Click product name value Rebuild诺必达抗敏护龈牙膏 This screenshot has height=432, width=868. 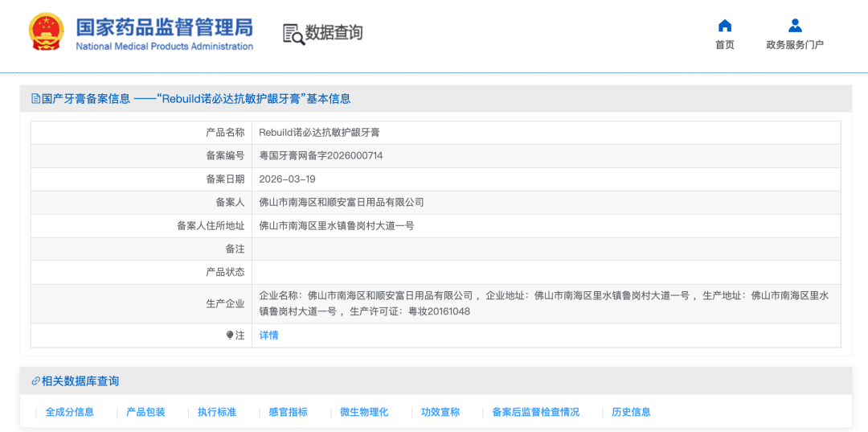click(319, 133)
